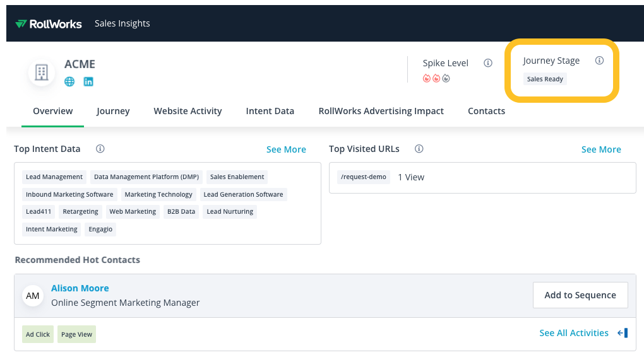Click the AM avatar for Alison Moore
Image resolution: width=644 pixels, height=355 pixels.
pos(33,296)
